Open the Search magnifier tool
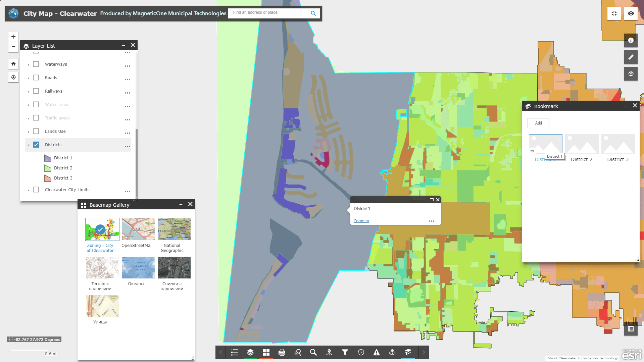The height and width of the screenshot is (362, 644). [313, 352]
